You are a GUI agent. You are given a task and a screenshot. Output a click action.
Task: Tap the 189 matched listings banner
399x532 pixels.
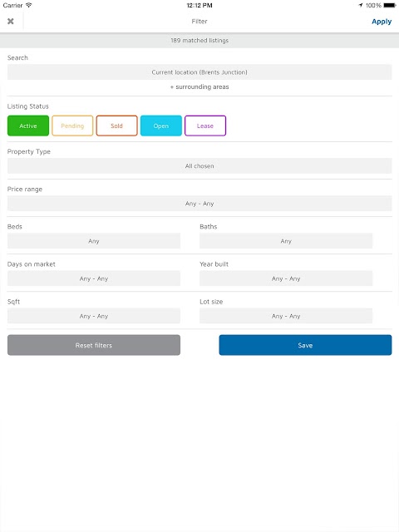coord(199,41)
